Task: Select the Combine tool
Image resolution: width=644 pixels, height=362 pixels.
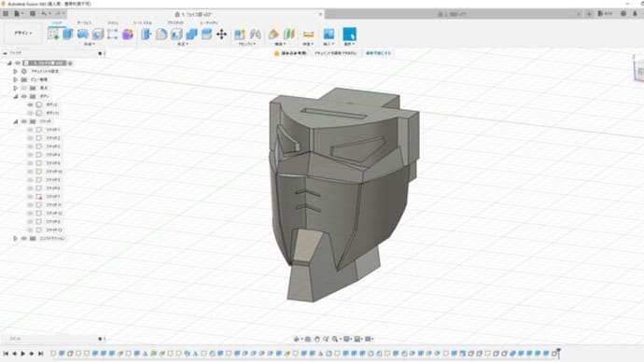Action: pos(191,35)
